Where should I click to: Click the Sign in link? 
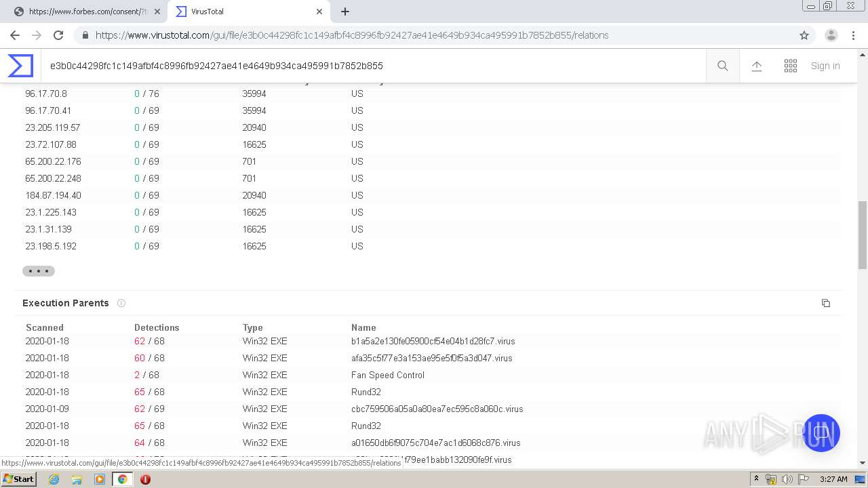[825, 66]
